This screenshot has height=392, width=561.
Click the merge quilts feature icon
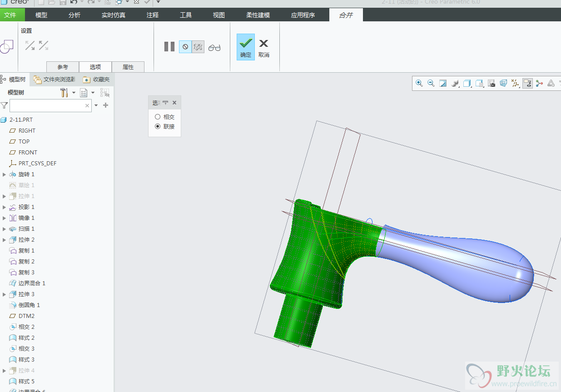(6, 46)
